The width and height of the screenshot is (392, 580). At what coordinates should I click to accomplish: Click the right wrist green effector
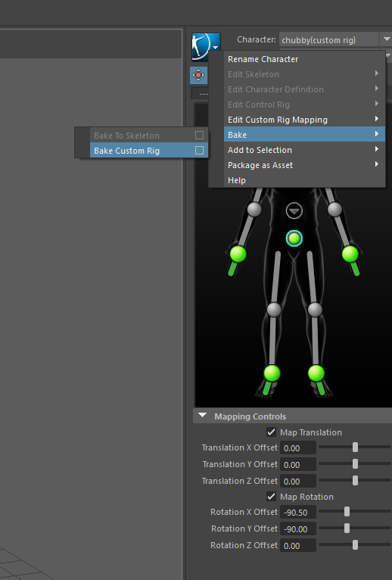(350, 254)
